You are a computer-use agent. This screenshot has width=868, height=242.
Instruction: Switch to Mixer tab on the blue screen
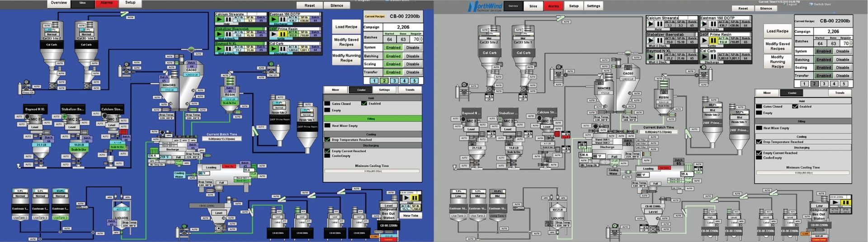(x=335, y=90)
